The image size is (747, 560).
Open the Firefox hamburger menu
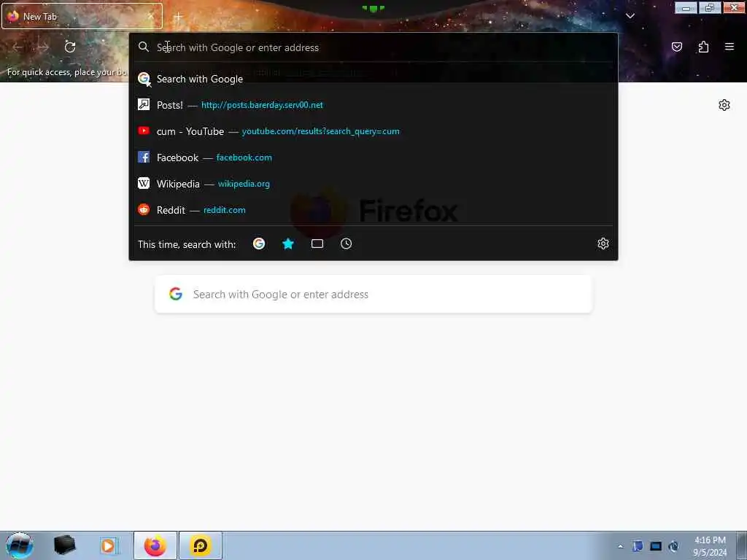click(x=729, y=47)
